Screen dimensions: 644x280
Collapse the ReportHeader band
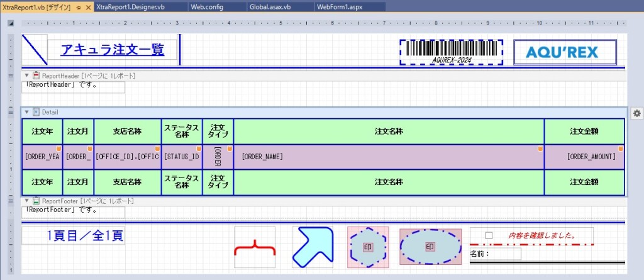coord(26,76)
